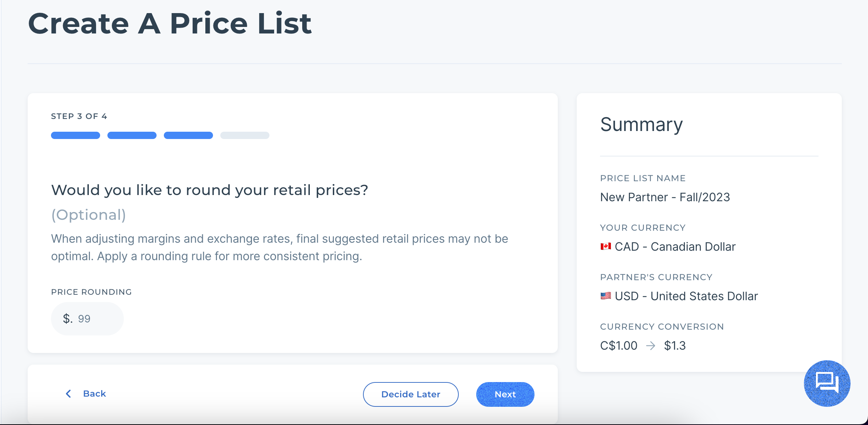Click the Next button
Image resolution: width=868 pixels, height=425 pixels.
[505, 394]
